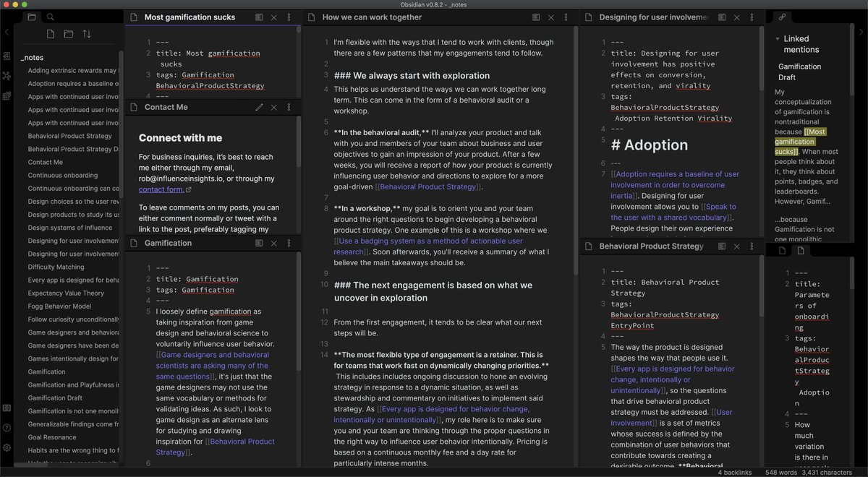Screen dimensions: 868x477
Task: Open the search tab in left sidebar
Action: point(51,17)
